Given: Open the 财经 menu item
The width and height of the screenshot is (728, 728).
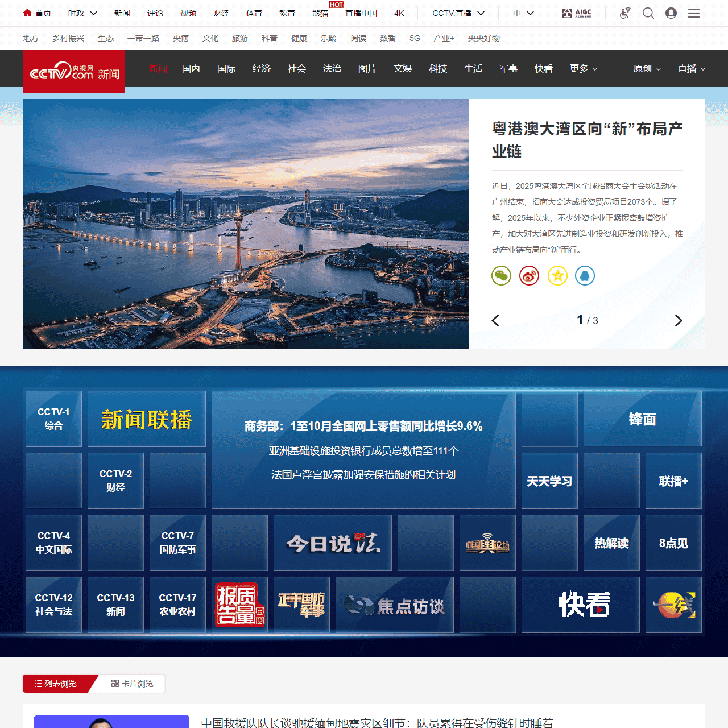Looking at the screenshot, I should click(221, 13).
